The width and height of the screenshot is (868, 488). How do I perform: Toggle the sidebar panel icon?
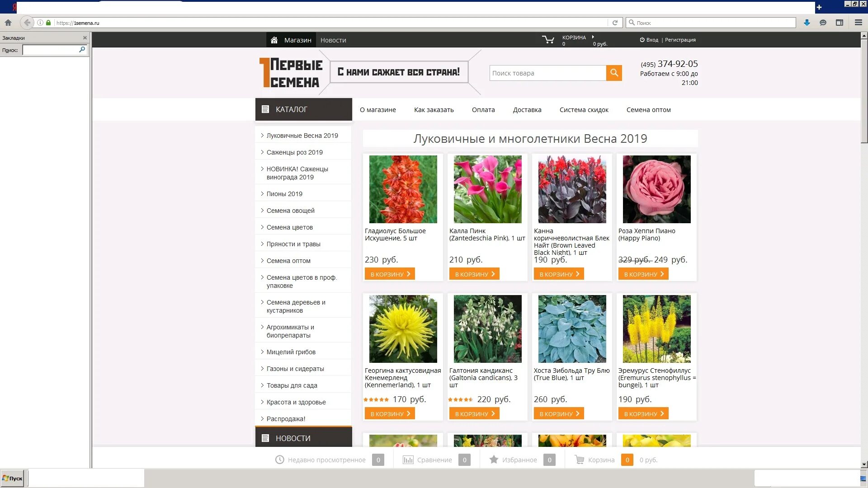point(840,23)
